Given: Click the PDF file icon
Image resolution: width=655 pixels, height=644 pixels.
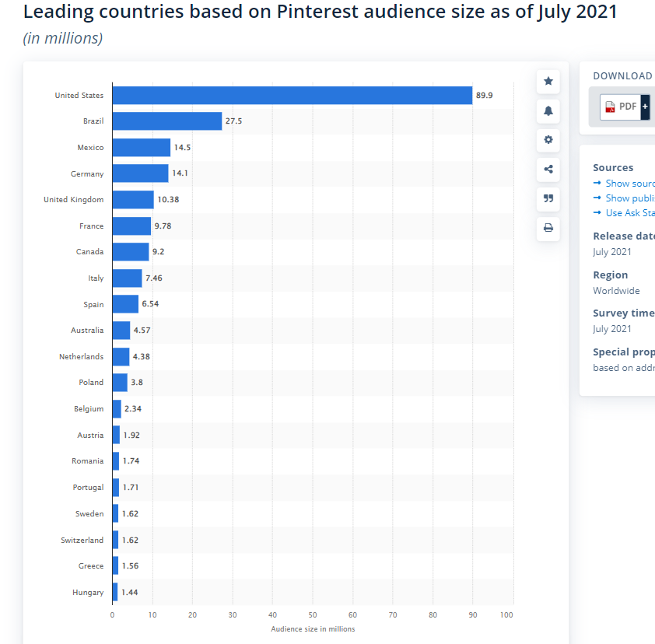Looking at the screenshot, I should coord(611,107).
